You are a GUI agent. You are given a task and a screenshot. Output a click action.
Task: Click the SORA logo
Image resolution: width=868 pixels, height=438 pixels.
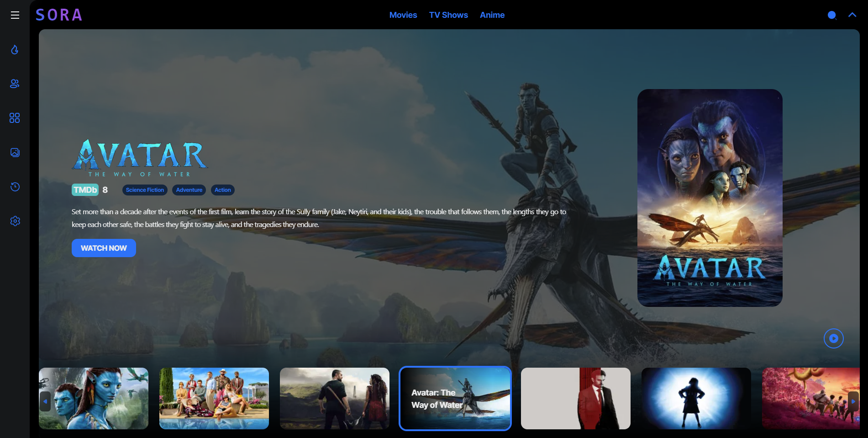pos(59,15)
